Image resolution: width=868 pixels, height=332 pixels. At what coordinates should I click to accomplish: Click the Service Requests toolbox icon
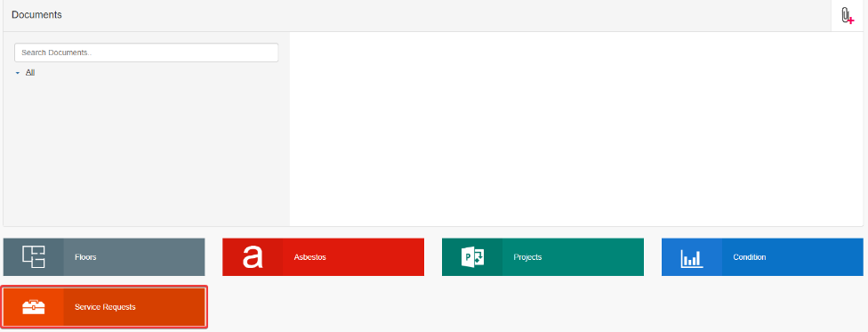pos(34,307)
